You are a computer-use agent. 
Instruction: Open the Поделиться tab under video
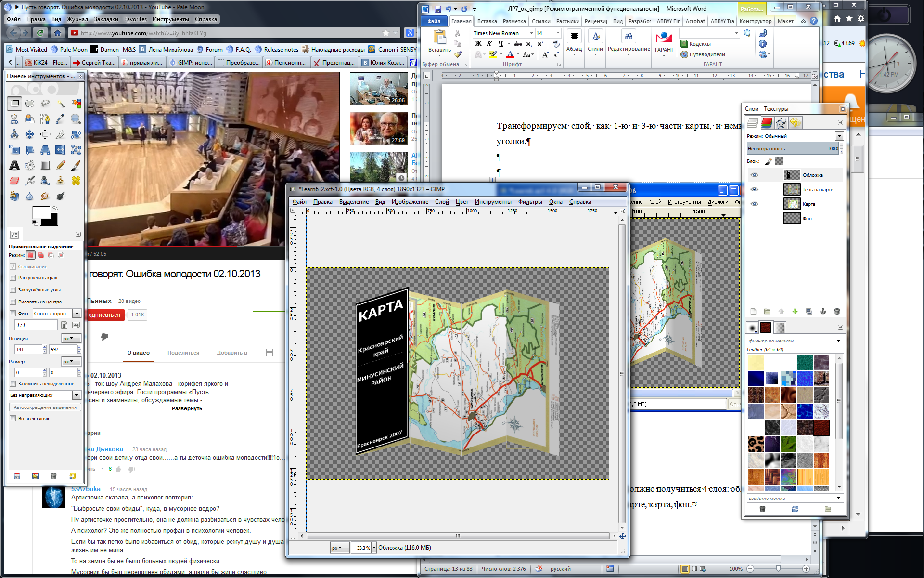pyautogui.click(x=183, y=353)
